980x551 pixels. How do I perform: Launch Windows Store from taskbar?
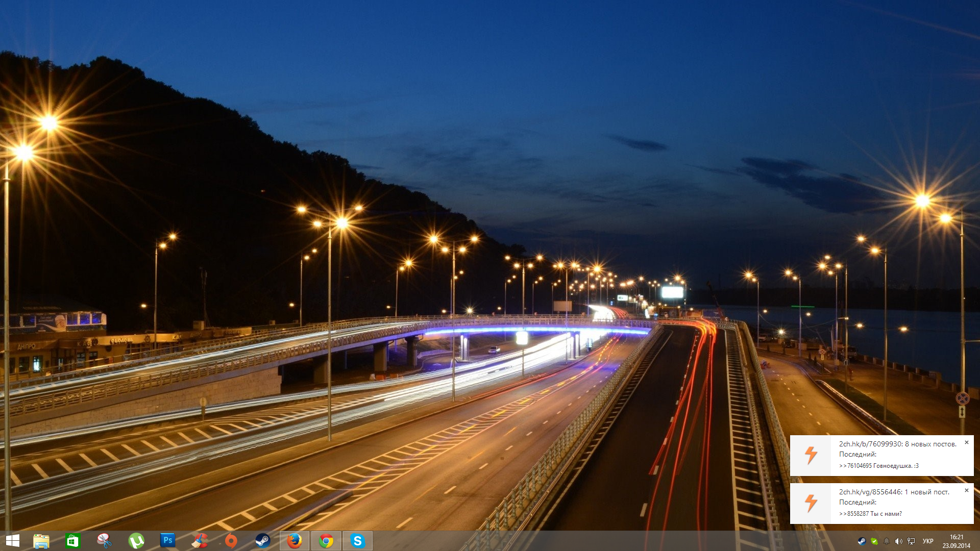tap(72, 541)
